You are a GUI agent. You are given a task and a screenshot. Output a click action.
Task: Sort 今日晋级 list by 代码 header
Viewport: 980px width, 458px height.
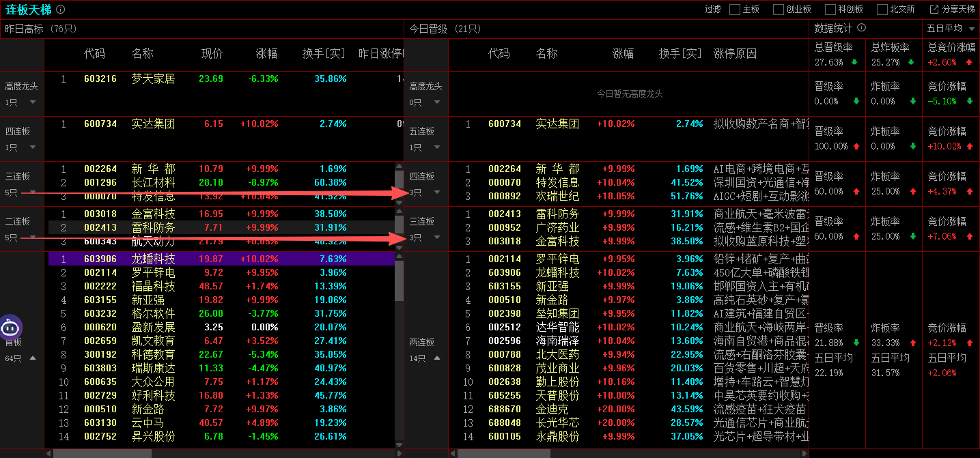[x=500, y=53]
